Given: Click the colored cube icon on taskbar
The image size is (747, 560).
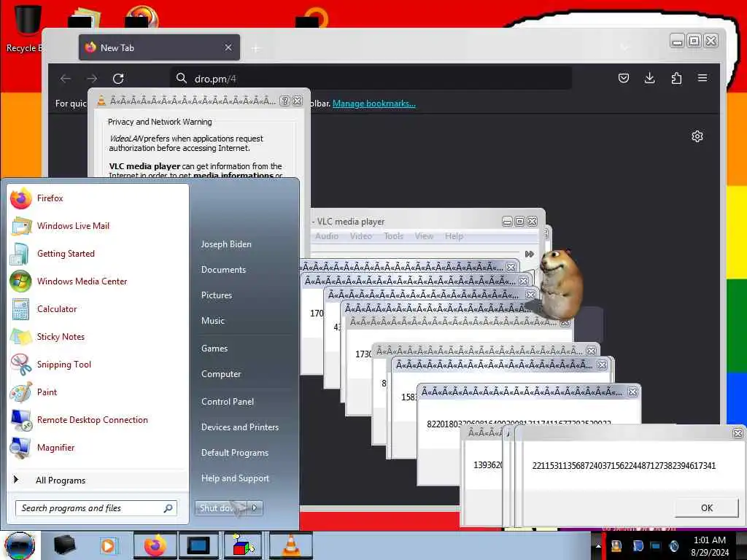Looking at the screenshot, I should [x=243, y=545].
